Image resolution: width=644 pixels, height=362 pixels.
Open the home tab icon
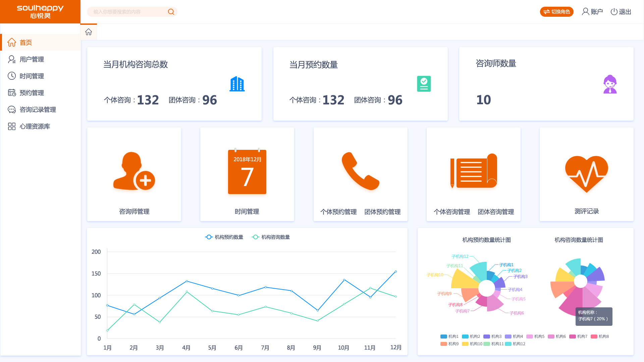[x=89, y=32]
